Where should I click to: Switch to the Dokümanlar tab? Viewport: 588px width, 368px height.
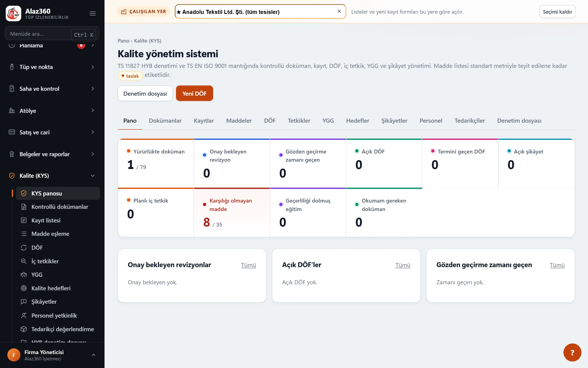165,120
